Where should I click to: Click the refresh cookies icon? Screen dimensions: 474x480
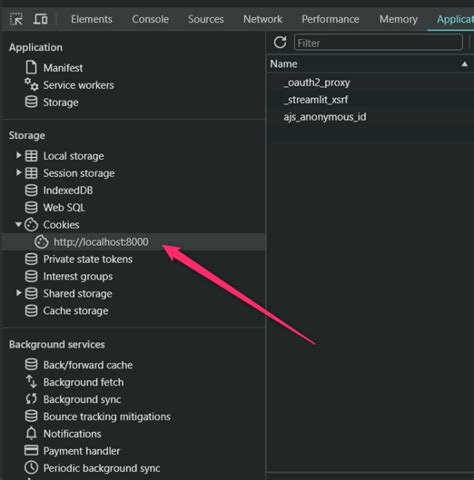tap(280, 42)
